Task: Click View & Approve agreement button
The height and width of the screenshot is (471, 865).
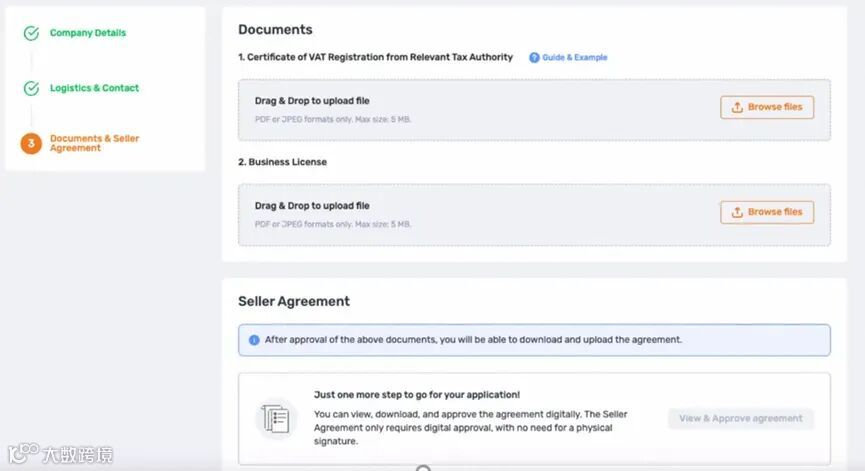Action: [741, 419]
